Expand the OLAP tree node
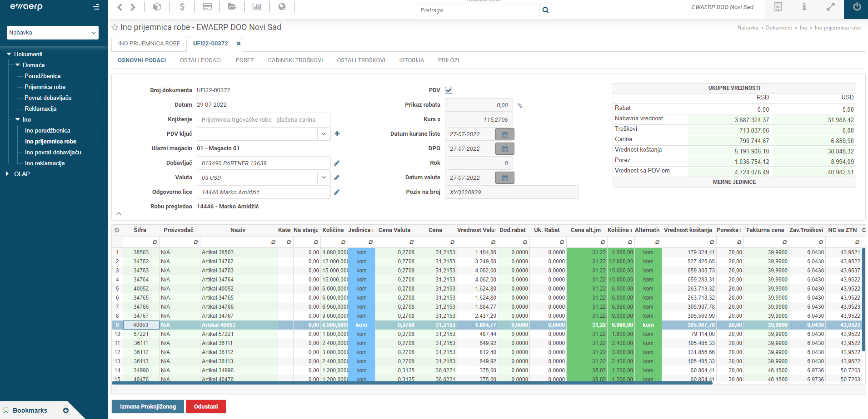The width and height of the screenshot is (868, 419). (7, 174)
